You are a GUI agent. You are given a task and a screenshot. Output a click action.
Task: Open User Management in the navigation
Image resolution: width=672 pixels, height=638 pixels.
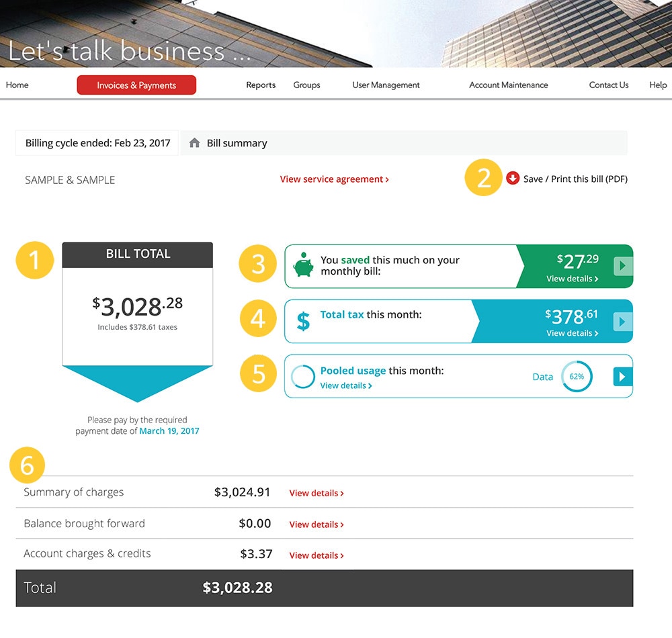pyautogui.click(x=386, y=85)
